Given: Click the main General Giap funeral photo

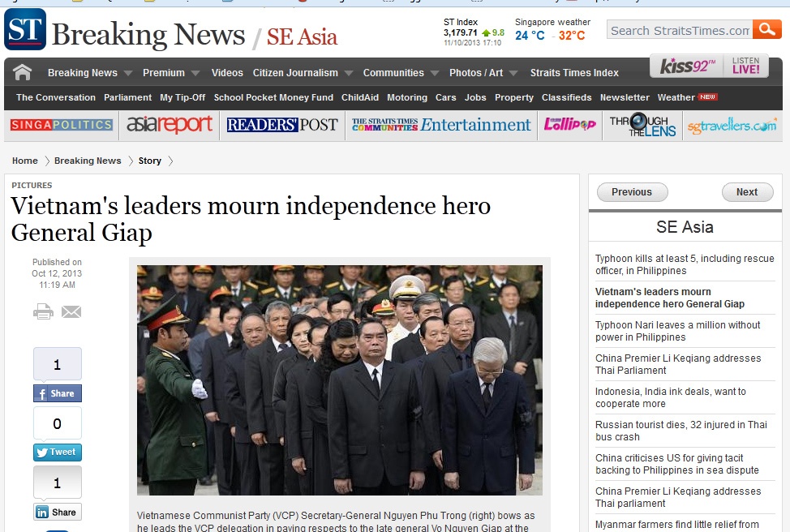Looking at the screenshot, I should [x=340, y=380].
